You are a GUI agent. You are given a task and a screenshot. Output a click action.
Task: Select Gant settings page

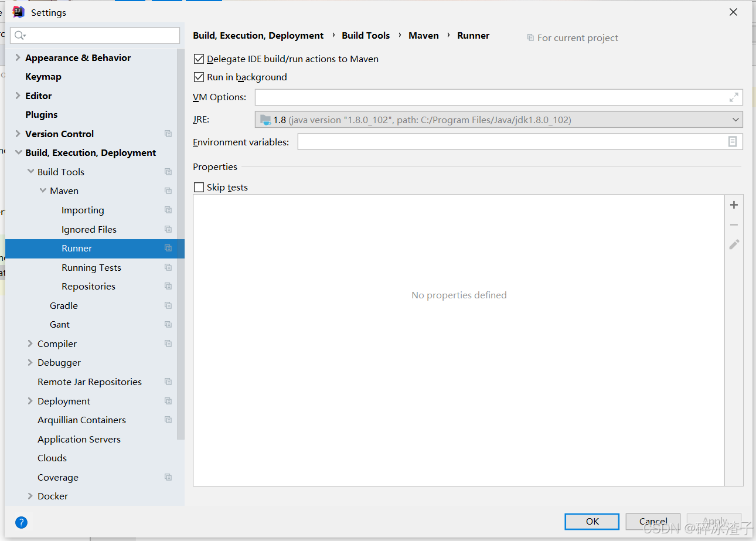(x=60, y=325)
